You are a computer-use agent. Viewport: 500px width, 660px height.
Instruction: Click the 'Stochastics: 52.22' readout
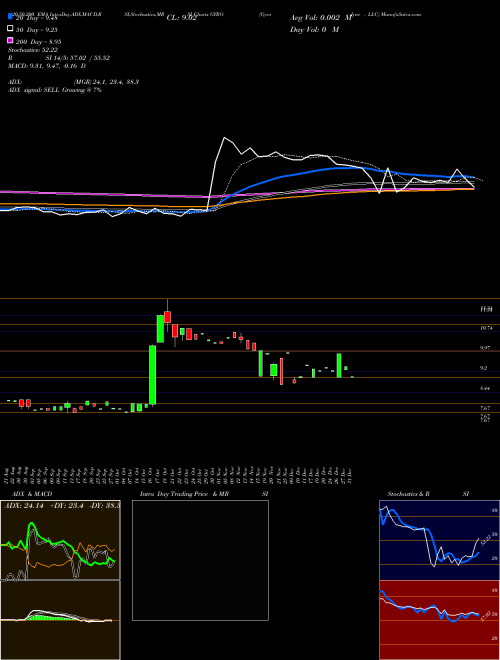(x=32, y=50)
